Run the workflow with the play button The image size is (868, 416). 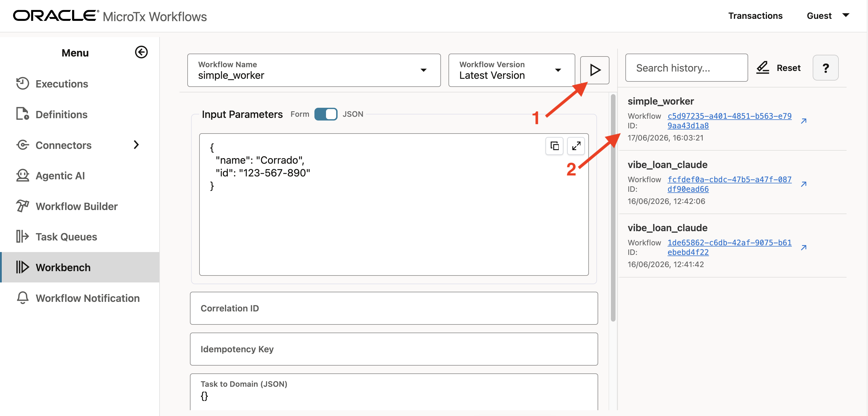pyautogui.click(x=595, y=70)
